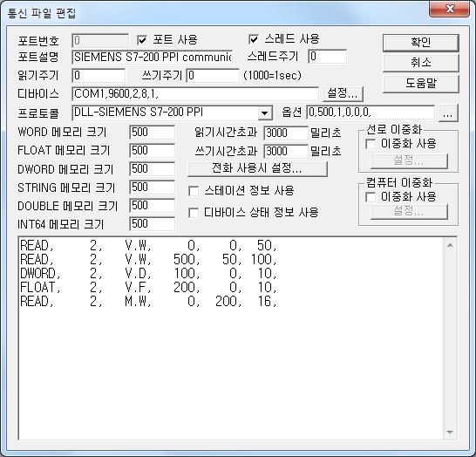Enable 스테이션 정보 사용 checkbox
This screenshot has height=457, width=476.
(x=194, y=191)
